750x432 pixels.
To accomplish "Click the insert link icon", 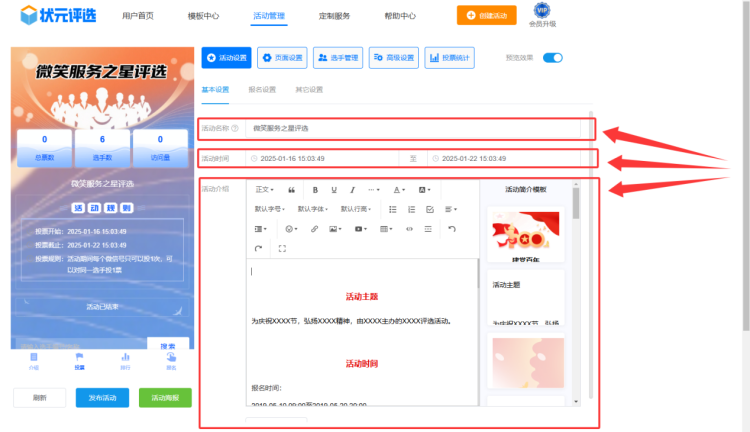I will pyautogui.click(x=315, y=229).
